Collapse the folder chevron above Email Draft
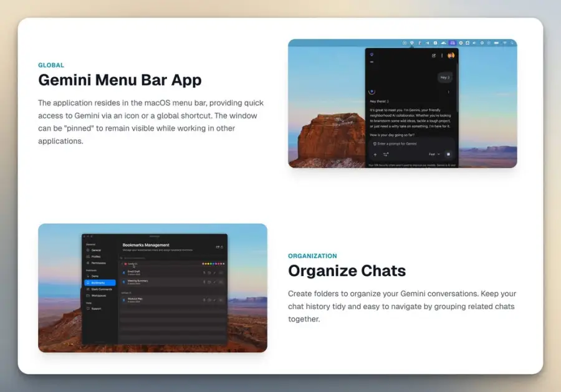The height and width of the screenshot is (392, 561). click(x=122, y=264)
